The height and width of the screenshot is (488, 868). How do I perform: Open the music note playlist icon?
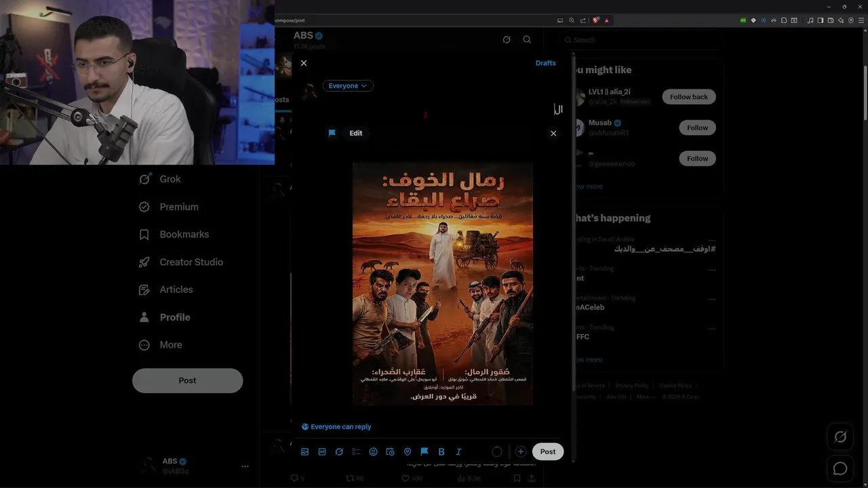point(810,20)
